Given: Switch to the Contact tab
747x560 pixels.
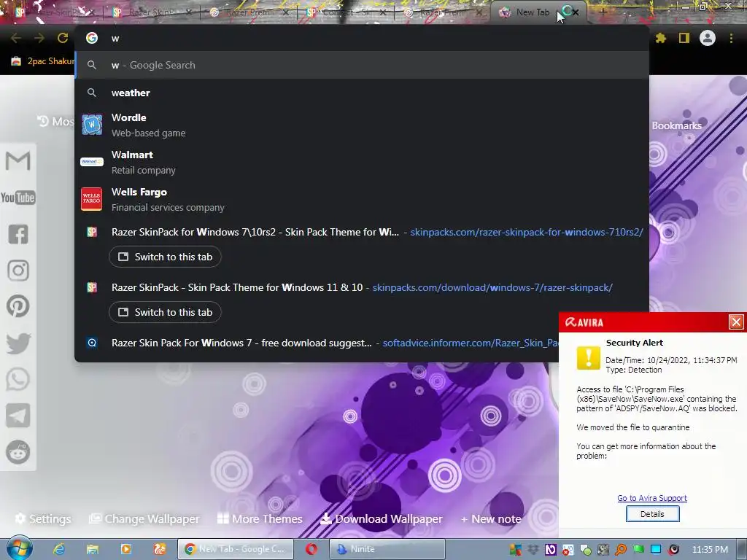Looking at the screenshot, I should click(x=347, y=12).
